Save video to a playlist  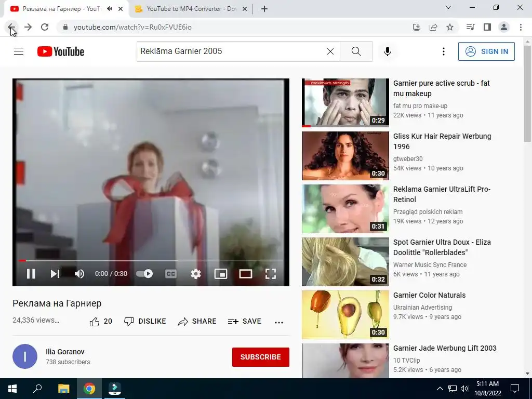[x=244, y=321]
